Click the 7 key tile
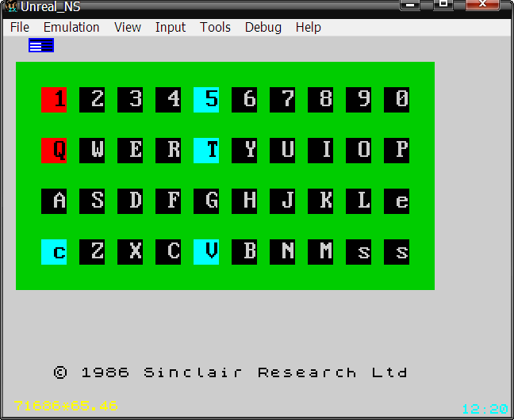514x420 pixels. pos(282,100)
